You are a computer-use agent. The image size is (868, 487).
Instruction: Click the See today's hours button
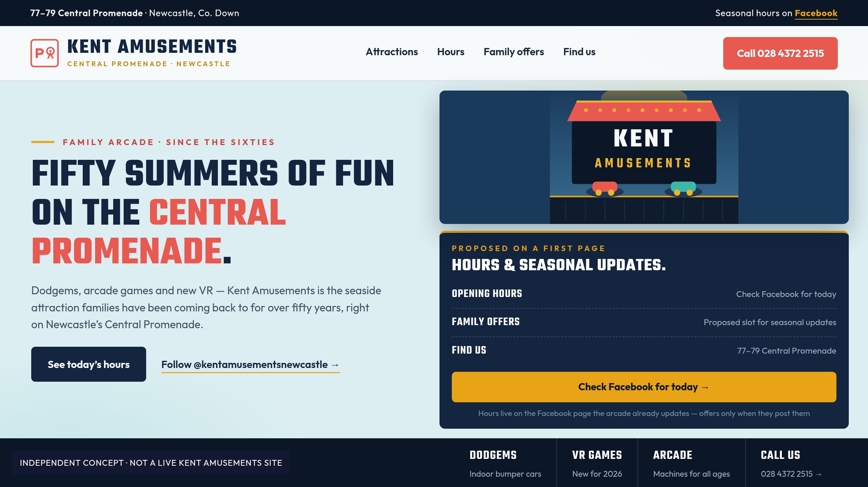(89, 364)
